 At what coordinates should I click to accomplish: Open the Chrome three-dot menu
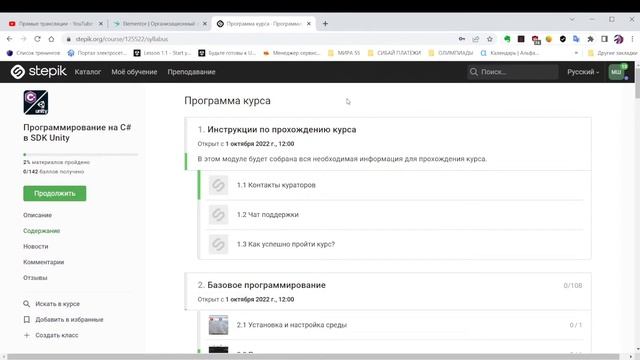click(632, 39)
